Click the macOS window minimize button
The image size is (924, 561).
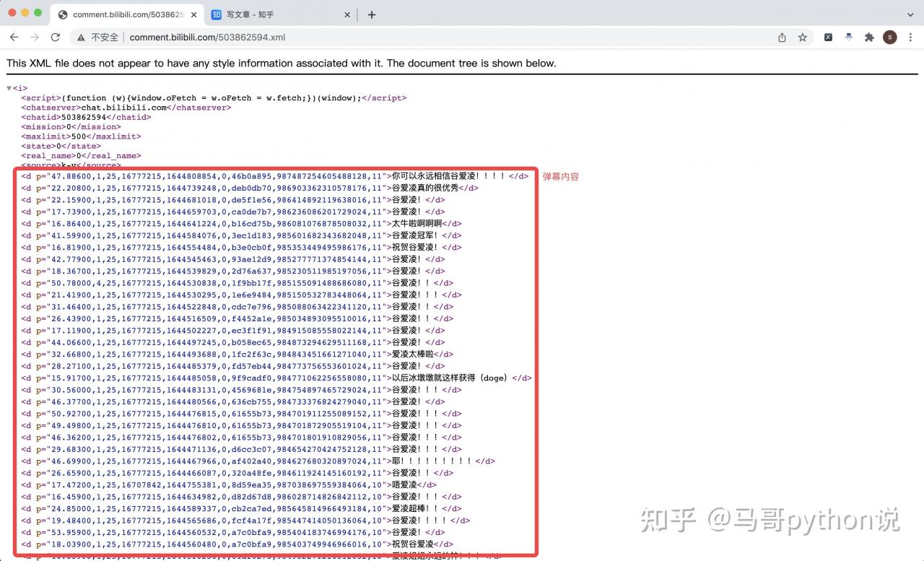pyautogui.click(x=25, y=13)
